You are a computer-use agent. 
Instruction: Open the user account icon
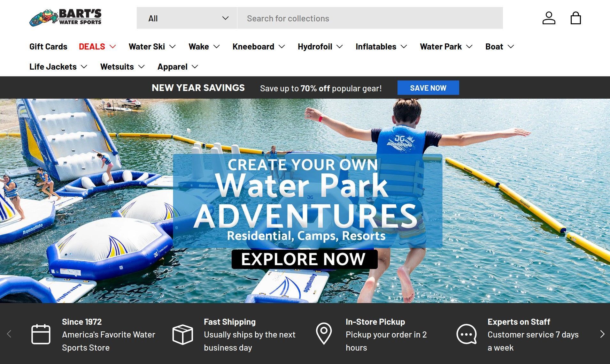(549, 18)
